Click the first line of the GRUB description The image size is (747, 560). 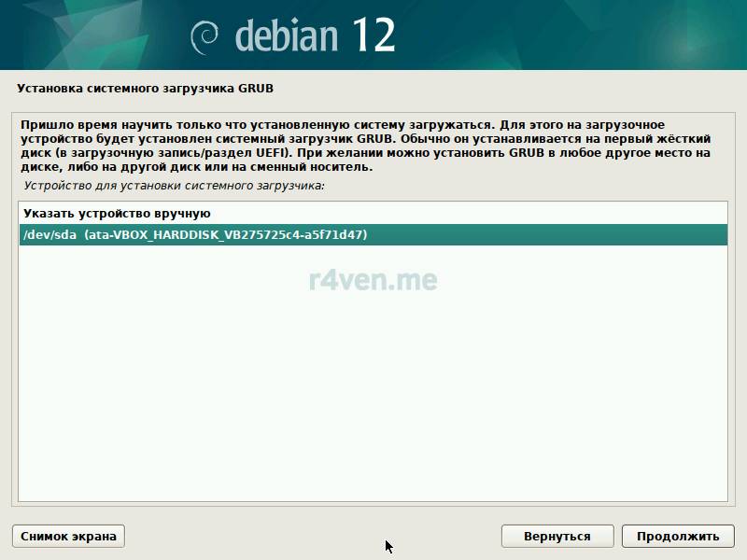click(344, 124)
